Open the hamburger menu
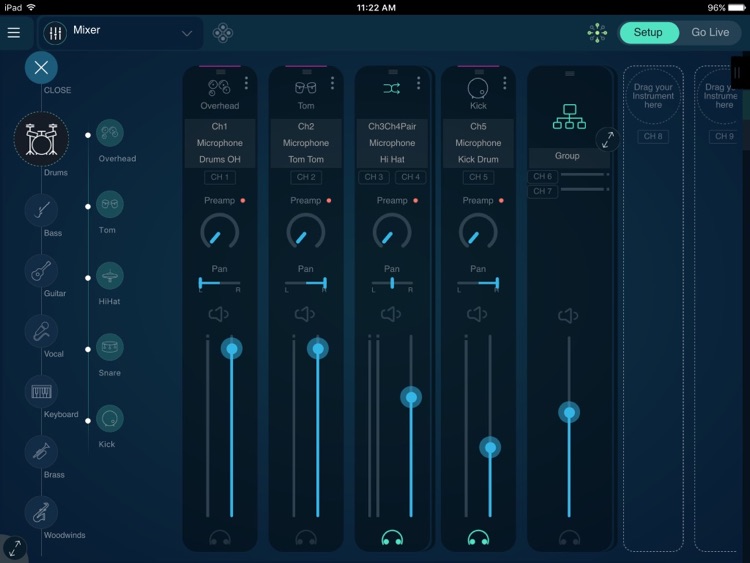750x563 pixels. point(14,33)
